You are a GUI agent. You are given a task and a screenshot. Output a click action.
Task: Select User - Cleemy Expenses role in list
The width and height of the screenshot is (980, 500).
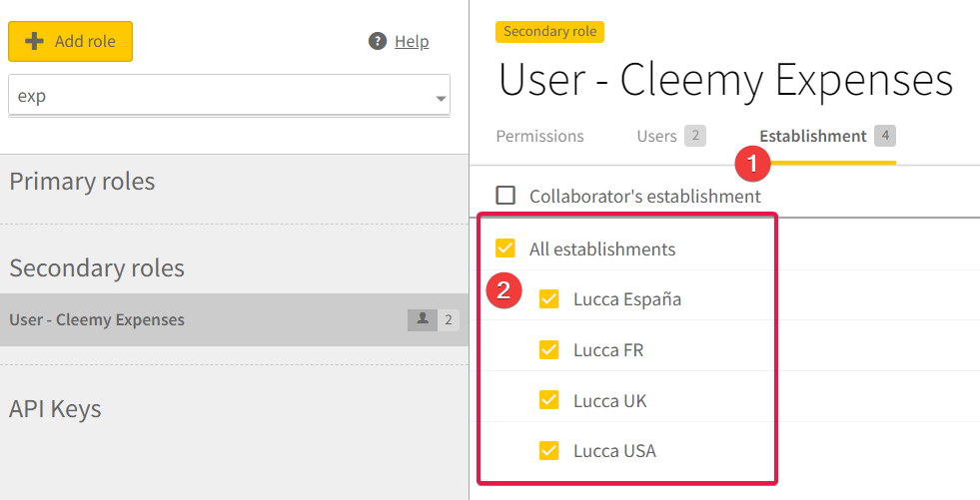234,319
